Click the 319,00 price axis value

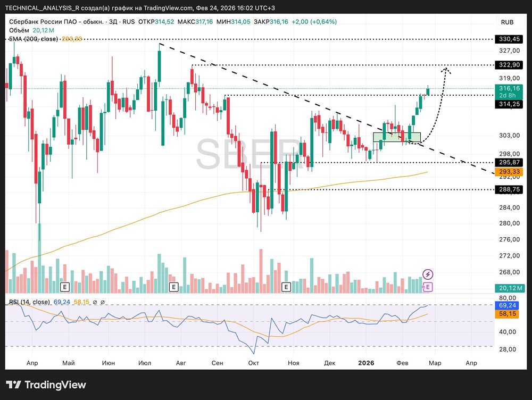(x=509, y=78)
